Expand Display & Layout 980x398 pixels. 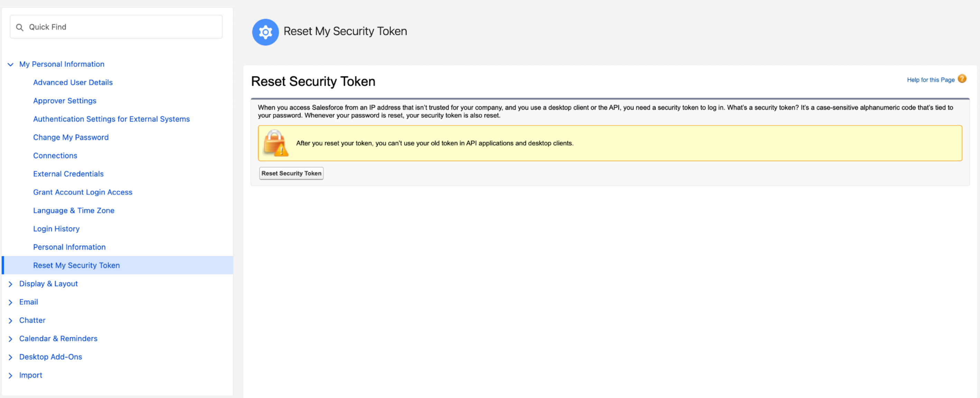click(11, 284)
